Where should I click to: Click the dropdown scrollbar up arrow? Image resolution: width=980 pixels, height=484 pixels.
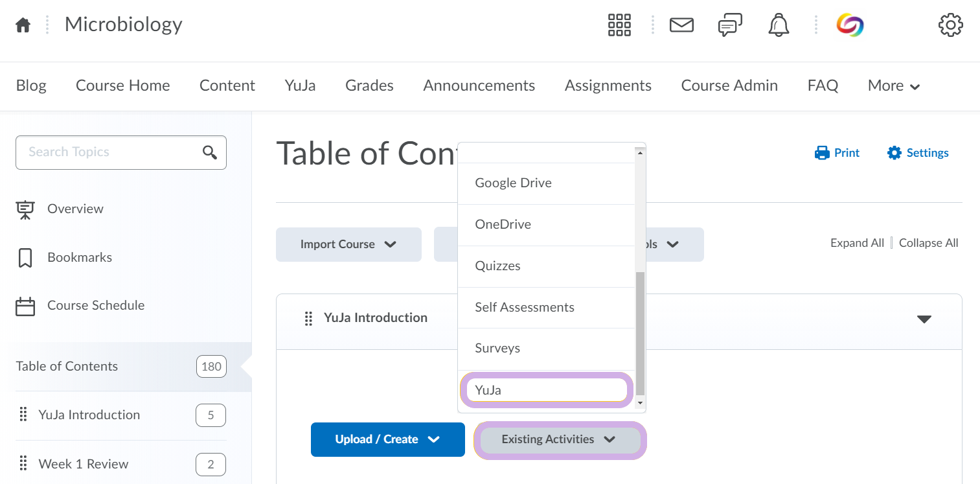[640, 153]
